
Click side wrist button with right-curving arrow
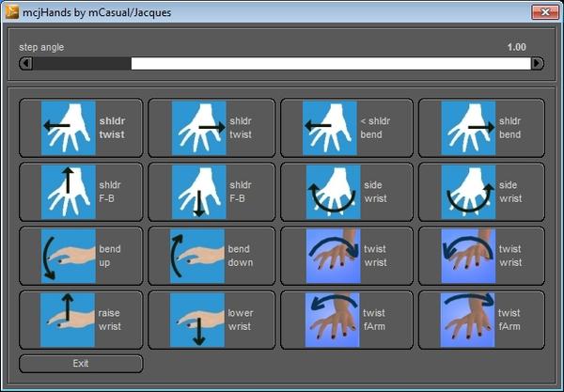[x=481, y=192]
